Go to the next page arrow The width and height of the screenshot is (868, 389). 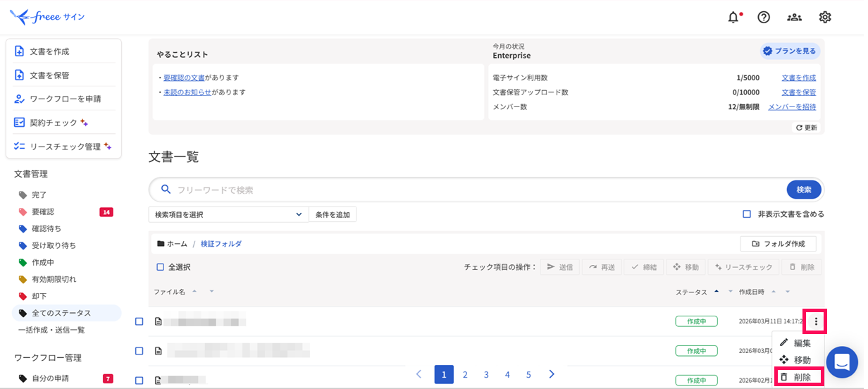552,374
